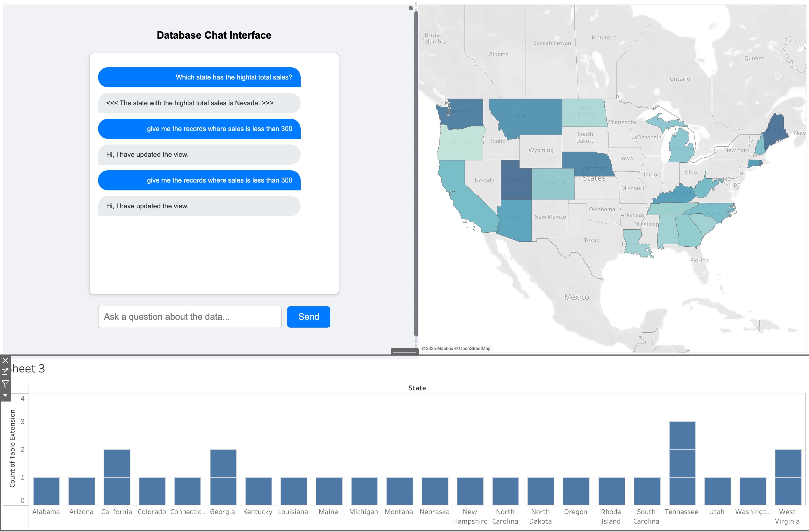Click the West Virginia bar
The height and width of the screenshot is (532, 809).
[x=788, y=477]
